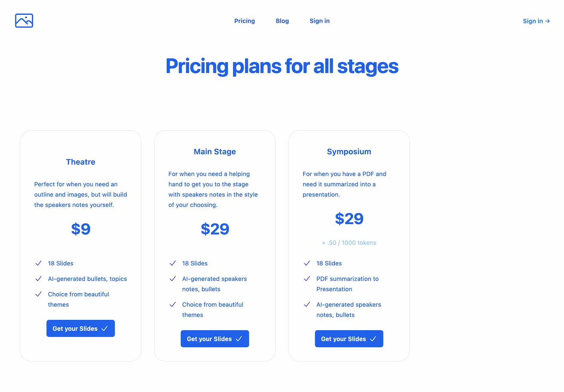Click the checkmark beside AI-generated bullets, topics
564x392 pixels.
tap(38, 279)
